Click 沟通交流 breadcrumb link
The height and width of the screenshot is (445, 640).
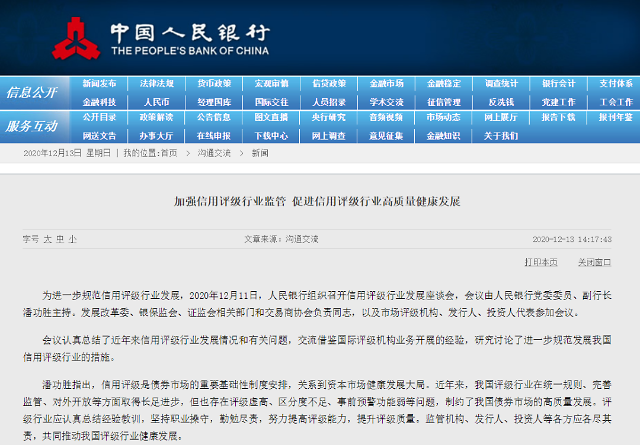coord(214,154)
